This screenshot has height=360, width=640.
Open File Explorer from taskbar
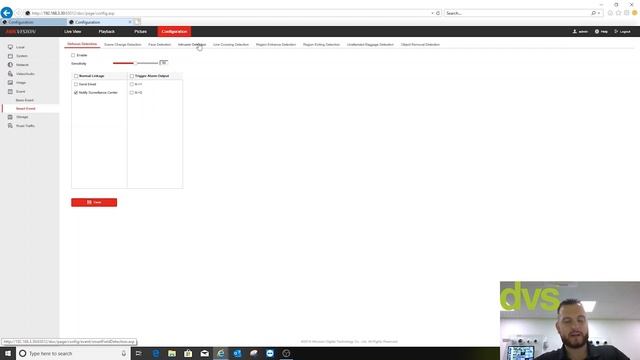[172, 353]
